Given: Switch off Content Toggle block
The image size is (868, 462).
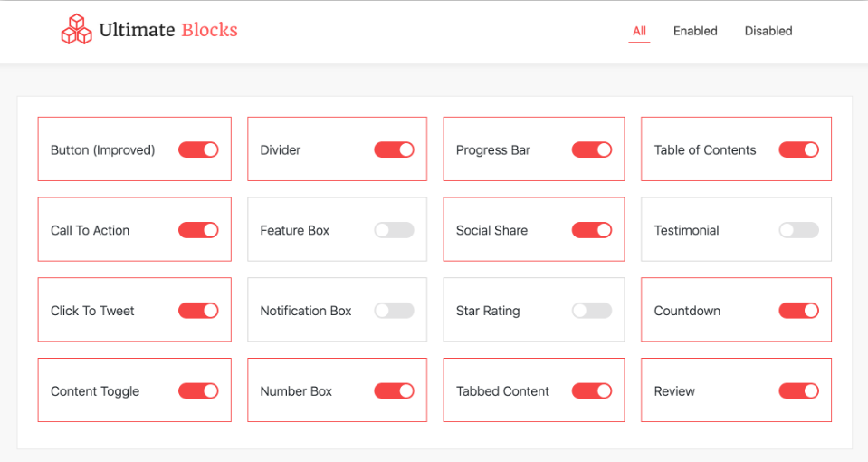Looking at the screenshot, I should point(198,390).
